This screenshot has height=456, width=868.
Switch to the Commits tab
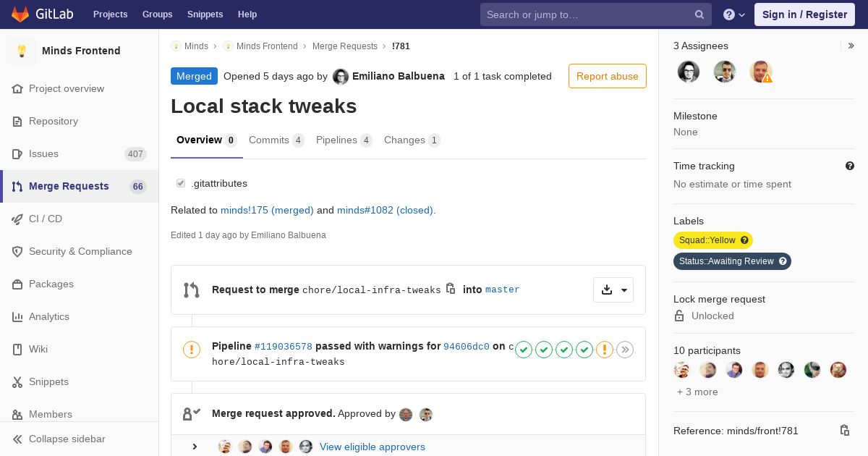click(x=276, y=140)
